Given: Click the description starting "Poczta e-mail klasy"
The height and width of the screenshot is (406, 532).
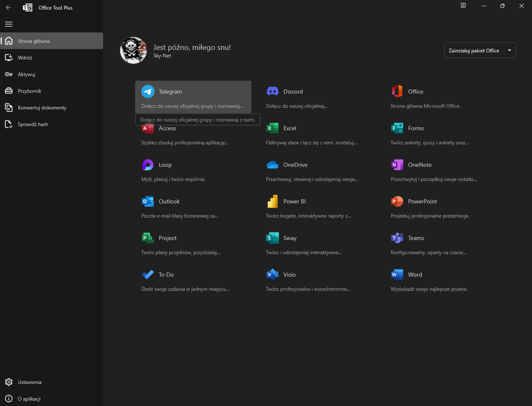Looking at the screenshot, I should (180, 216).
